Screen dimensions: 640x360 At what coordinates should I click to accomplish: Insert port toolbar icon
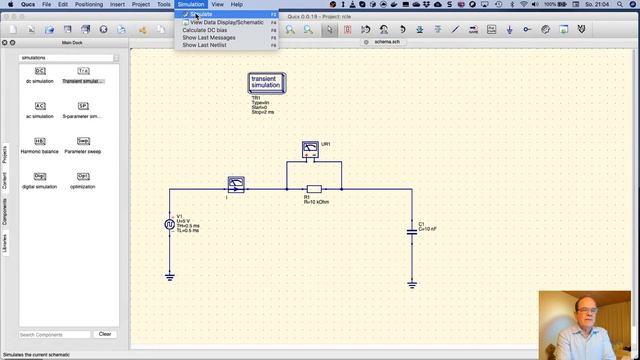(527, 29)
